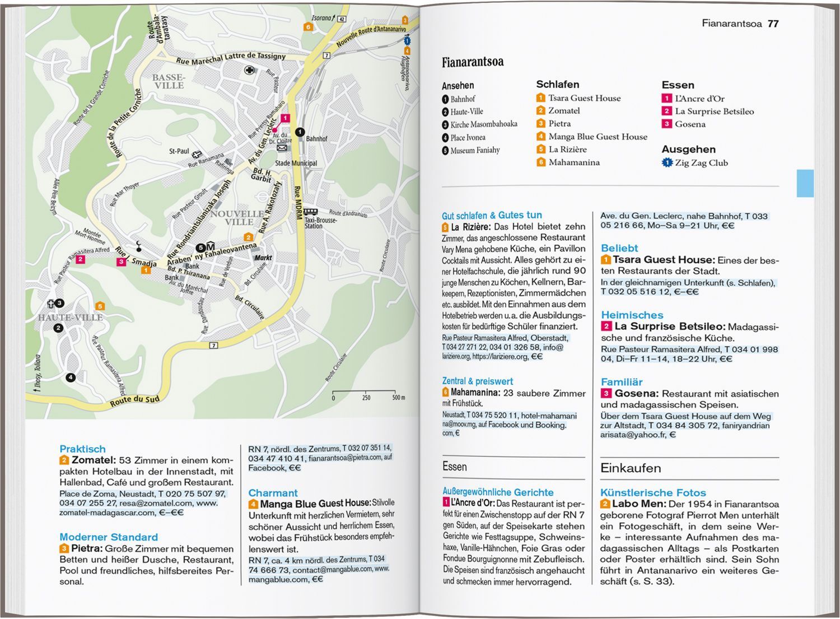The width and height of the screenshot is (840, 619).
Task: Click the Einkaufen section header
Action: [631, 468]
